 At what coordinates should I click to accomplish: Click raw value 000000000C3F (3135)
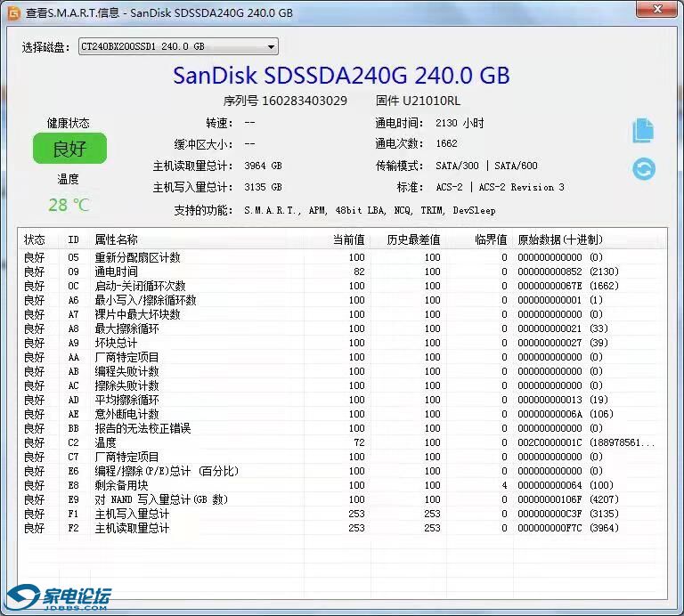point(568,514)
